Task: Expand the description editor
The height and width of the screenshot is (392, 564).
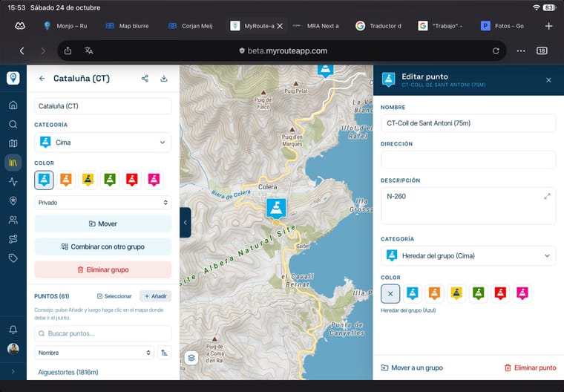Action: 547,196
